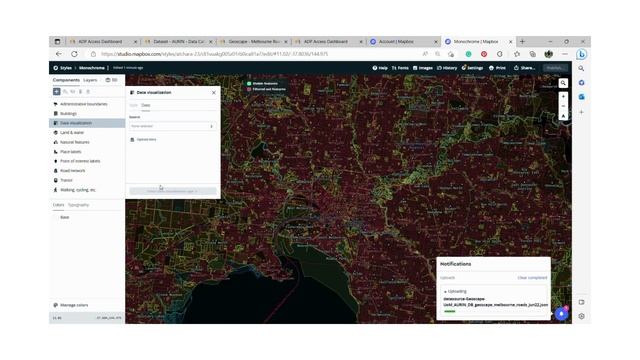The width and height of the screenshot is (640, 360).
Task: Zoom out the map with the minus control
Action: tap(563, 106)
